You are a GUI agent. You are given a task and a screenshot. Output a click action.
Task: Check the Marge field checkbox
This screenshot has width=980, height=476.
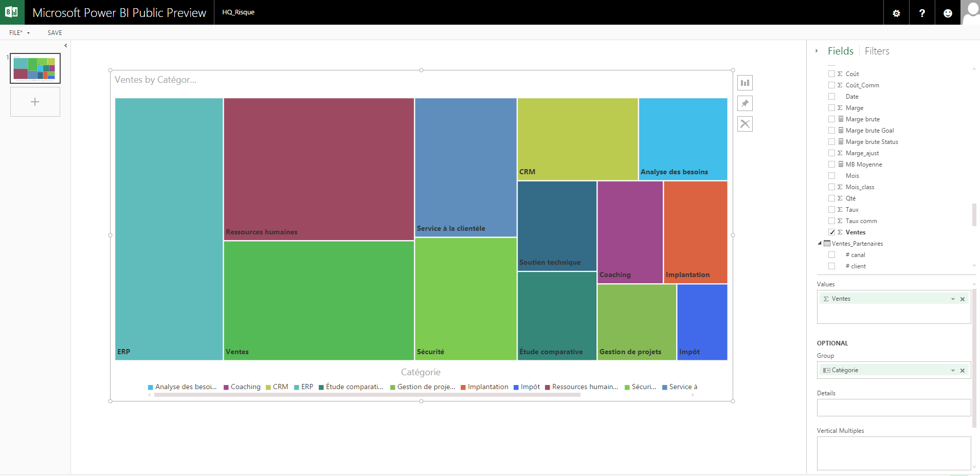coord(831,108)
